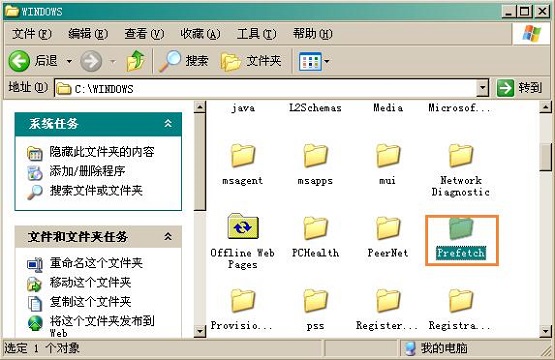Maximize the WINDOWS explorer window
This screenshot has height=360, width=555.
coord(525,12)
